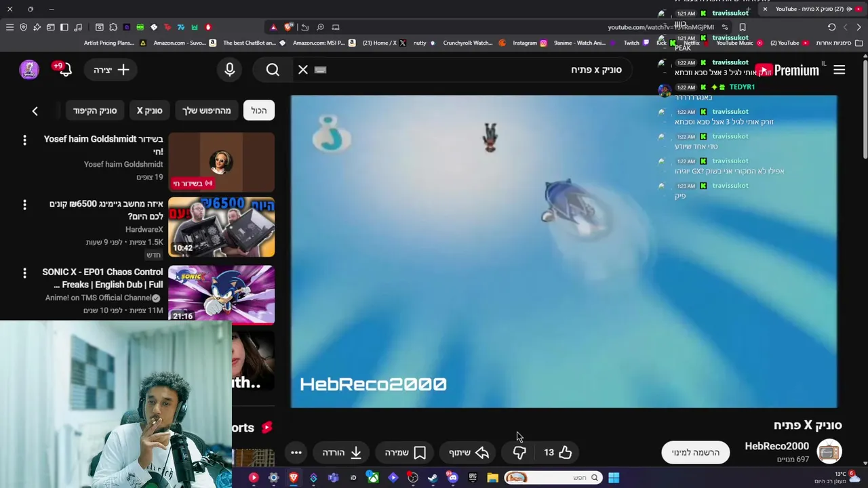Open the Brave Shields icon in the toolbar
This screenshot has width=868, height=488.
pyautogui.click(x=23, y=27)
